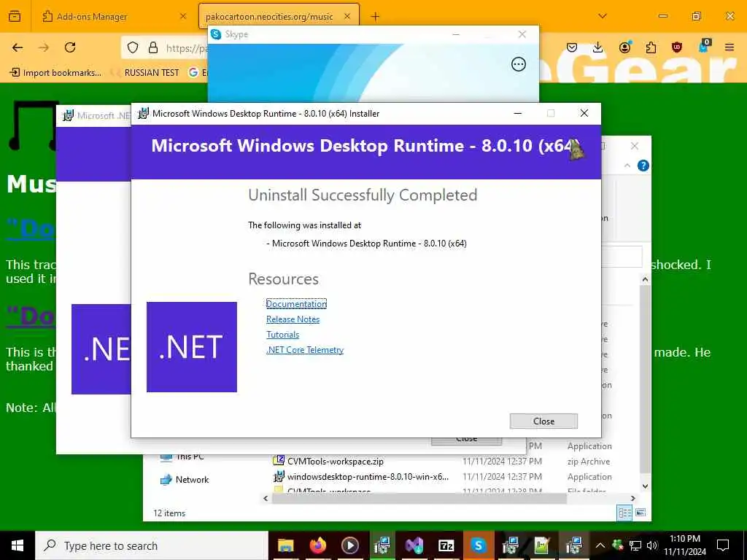The height and width of the screenshot is (560, 747).
Task: Switch File Explorer to large icons view
Action: pos(640,513)
